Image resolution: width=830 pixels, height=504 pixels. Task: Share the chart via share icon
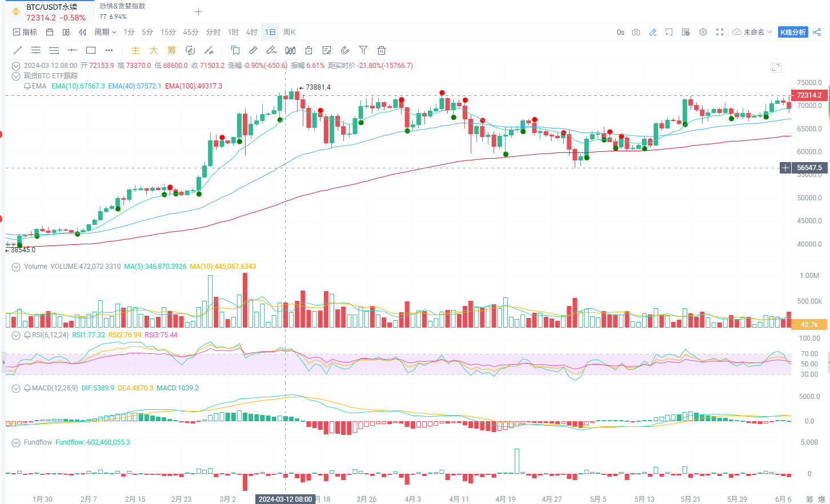tap(817, 33)
